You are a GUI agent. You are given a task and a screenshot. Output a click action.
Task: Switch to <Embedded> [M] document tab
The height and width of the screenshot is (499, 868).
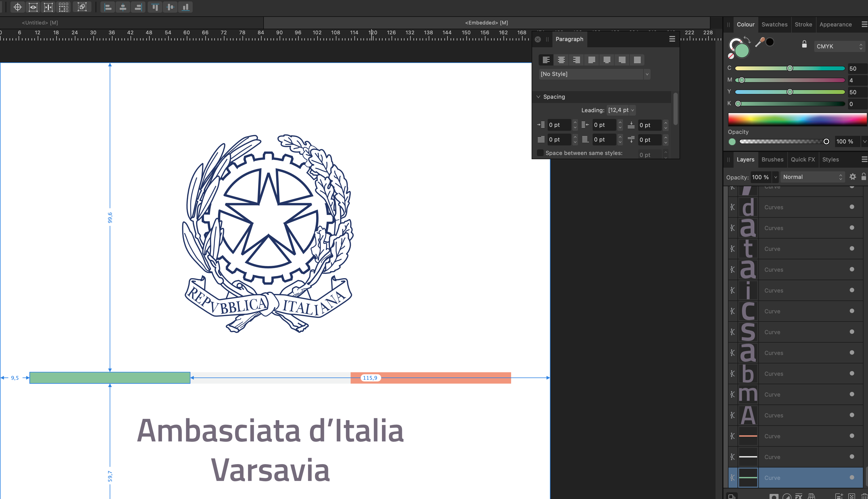point(486,23)
